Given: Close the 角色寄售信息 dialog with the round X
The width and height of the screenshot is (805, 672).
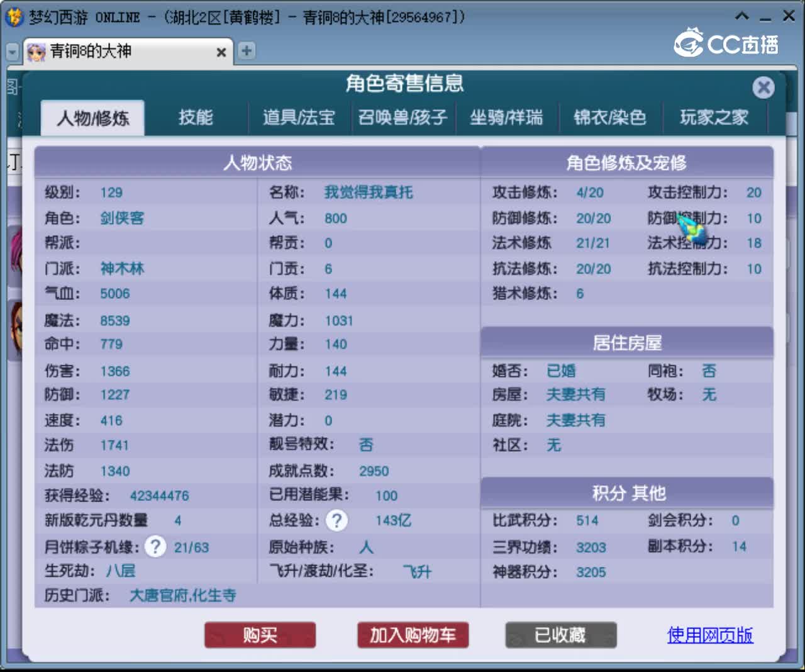Looking at the screenshot, I should coord(763,87).
